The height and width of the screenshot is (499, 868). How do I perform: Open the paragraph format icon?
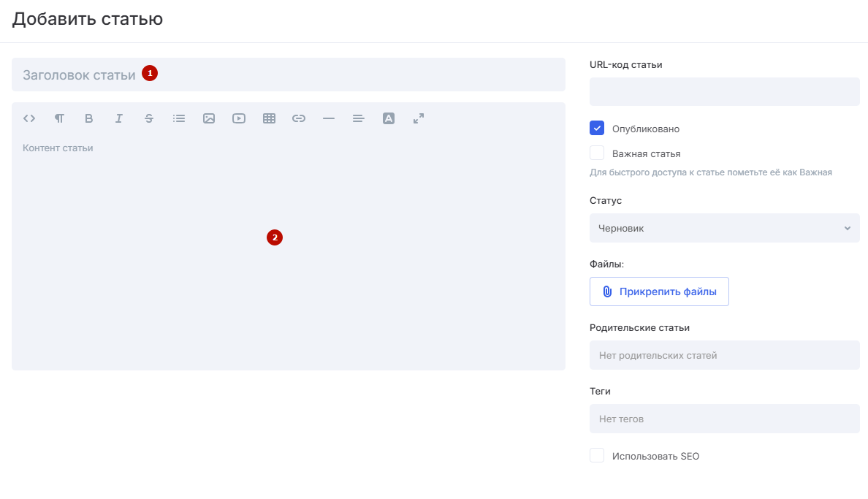tap(59, 118)
